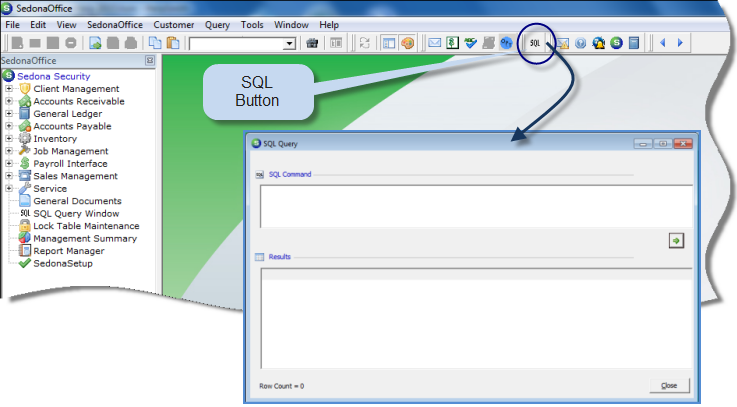
Task: Open the toolbar combo box dropdown
Action: pos(290,44)
